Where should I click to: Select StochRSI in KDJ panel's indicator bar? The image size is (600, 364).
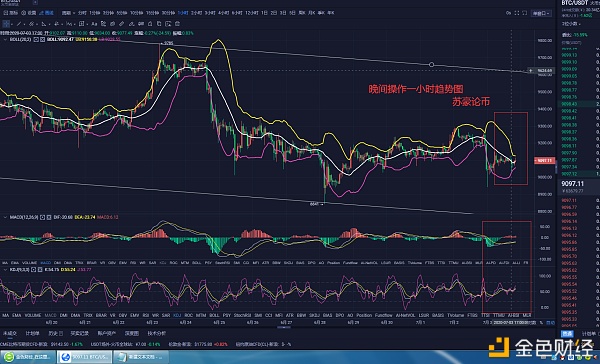click(x=244, y=315)
